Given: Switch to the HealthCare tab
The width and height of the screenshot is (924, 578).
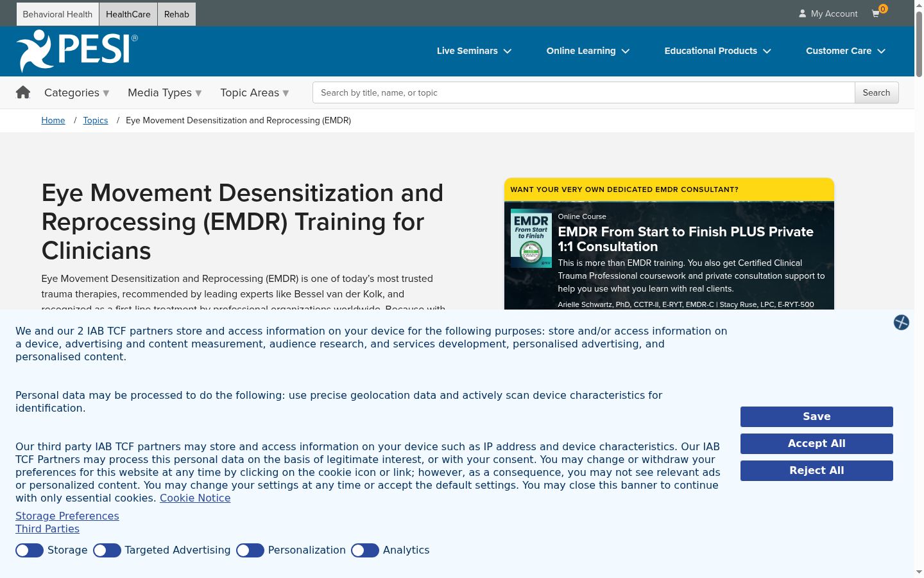Looking at the screenshot, I should [x=128, y=14].
